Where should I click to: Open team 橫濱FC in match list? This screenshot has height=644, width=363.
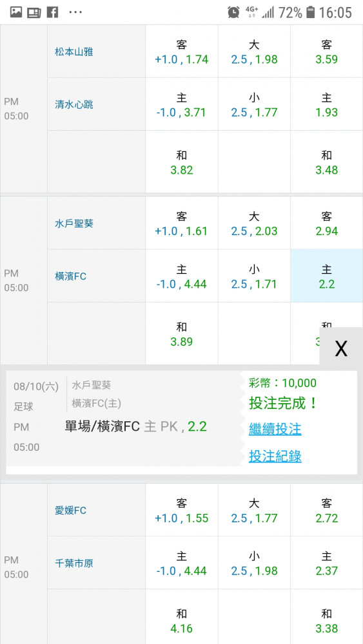[x=71, y=276]
